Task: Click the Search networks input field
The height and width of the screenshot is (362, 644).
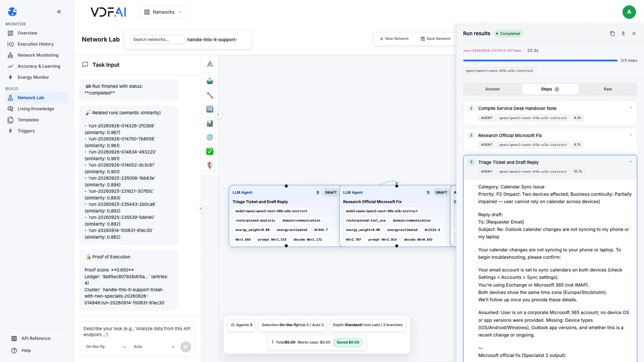Action: [x=157, y=39]
